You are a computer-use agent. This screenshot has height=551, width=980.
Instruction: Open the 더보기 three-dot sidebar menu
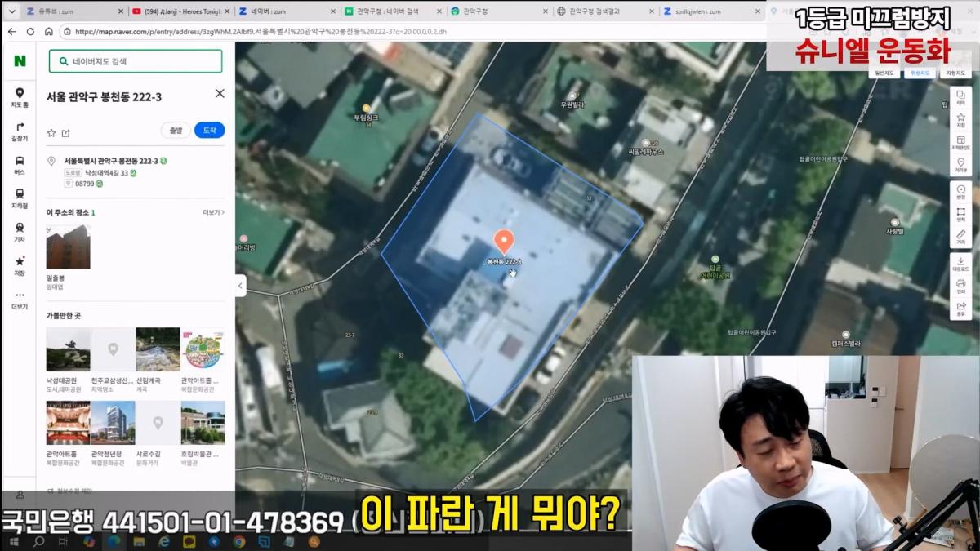tap(19, 300)
